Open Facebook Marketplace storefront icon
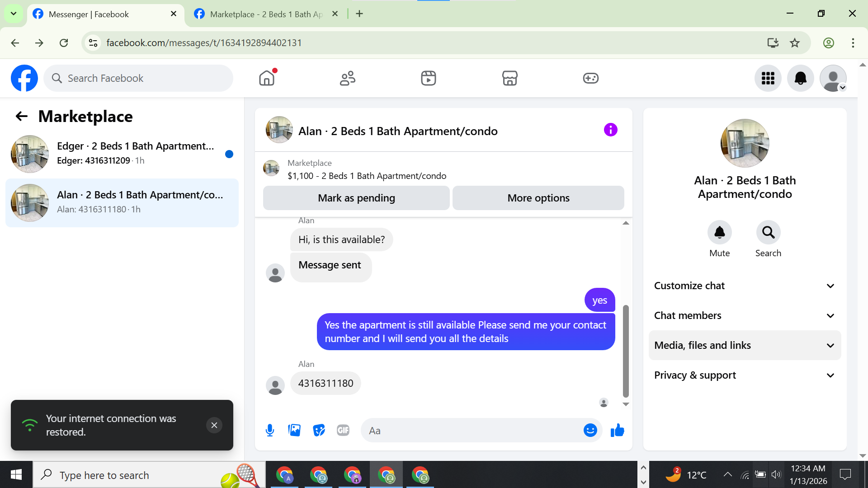 point(509,78)
